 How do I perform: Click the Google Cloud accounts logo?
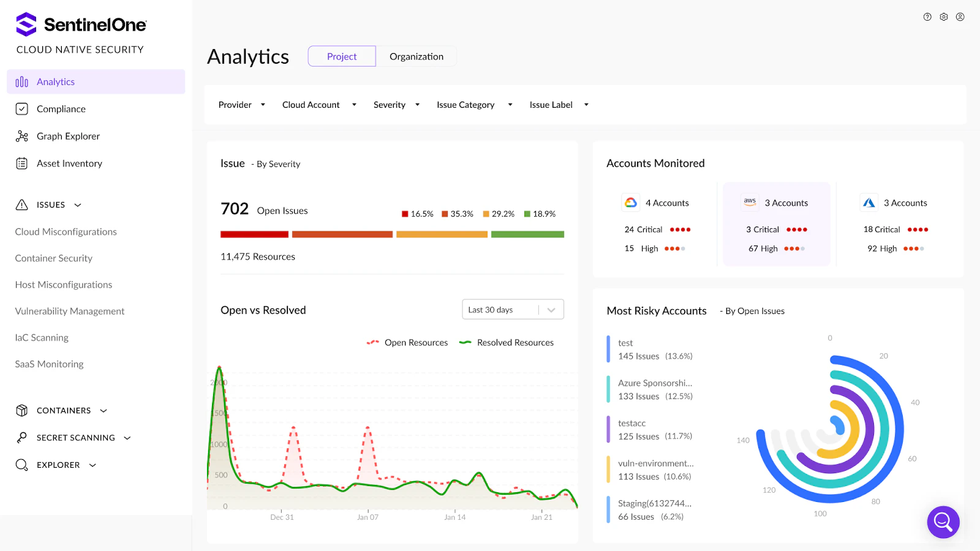[631, 203]
